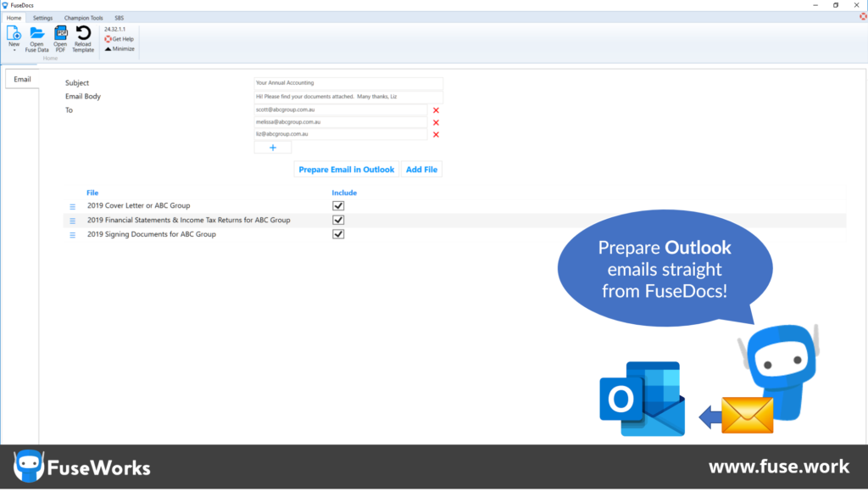868x492 pixels.
Task: Open the SBS ribbon tab
Action: coord(119,18)
